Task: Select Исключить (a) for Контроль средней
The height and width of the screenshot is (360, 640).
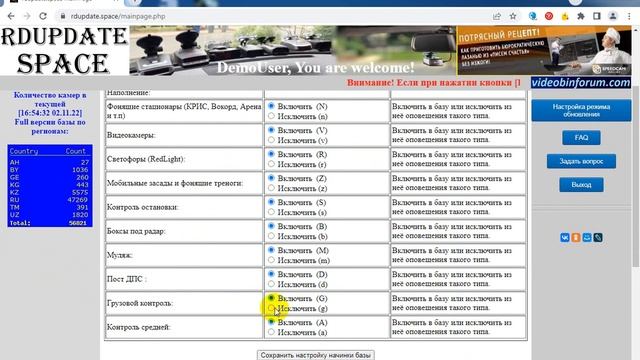Action: pos(271,332)
